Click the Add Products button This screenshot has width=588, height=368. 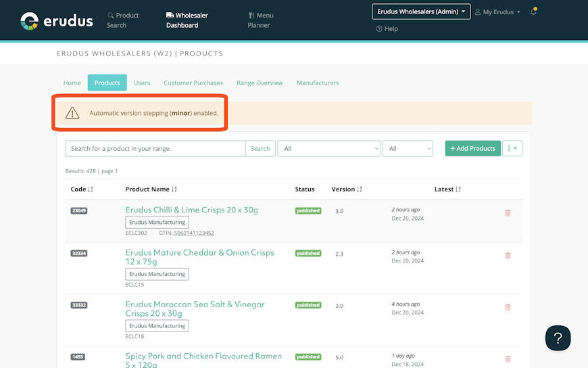tap(473, 148)
